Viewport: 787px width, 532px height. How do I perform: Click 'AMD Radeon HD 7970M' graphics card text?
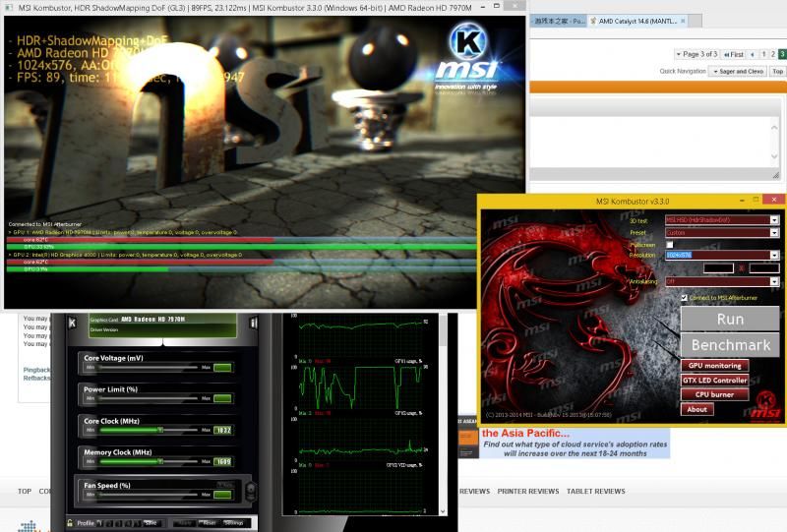tap(152, 320)
